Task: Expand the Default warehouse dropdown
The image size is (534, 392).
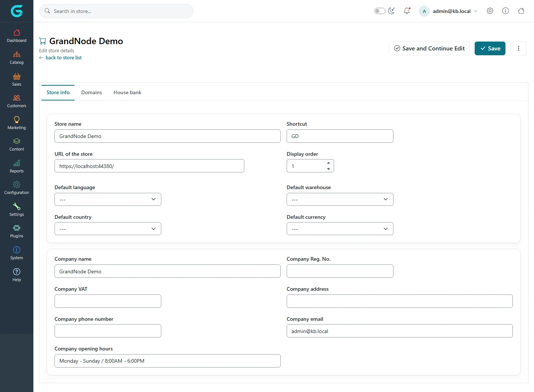Action: click(340, 199)
